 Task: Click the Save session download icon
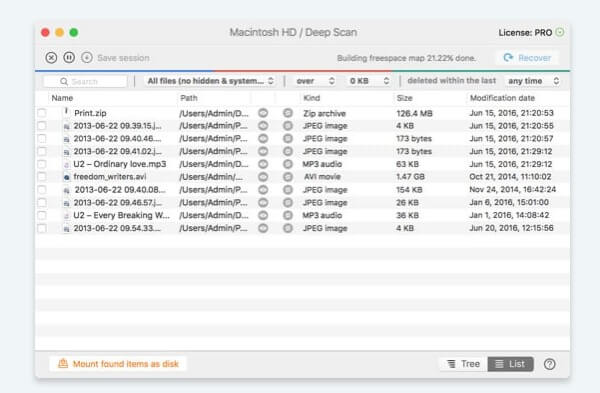87,58
